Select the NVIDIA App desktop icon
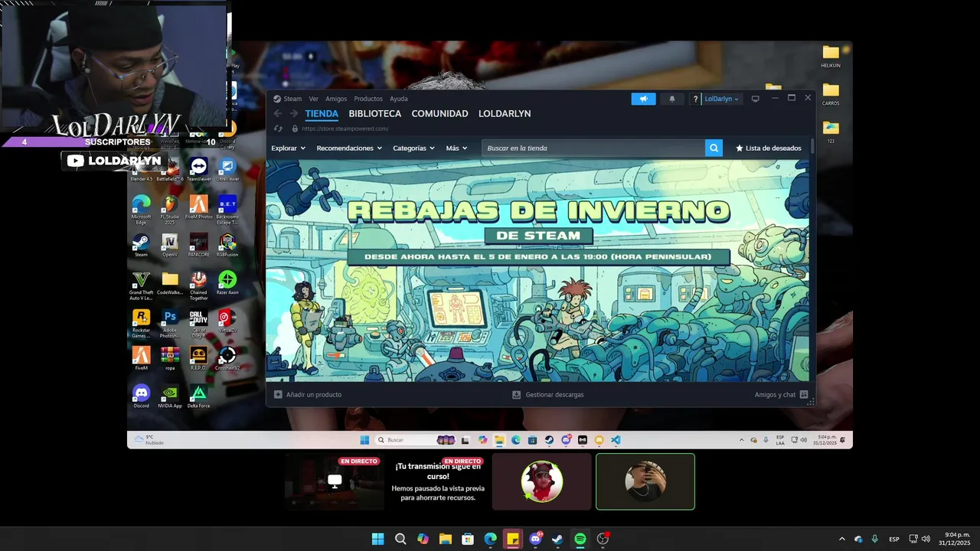 (x=170, y=396)
